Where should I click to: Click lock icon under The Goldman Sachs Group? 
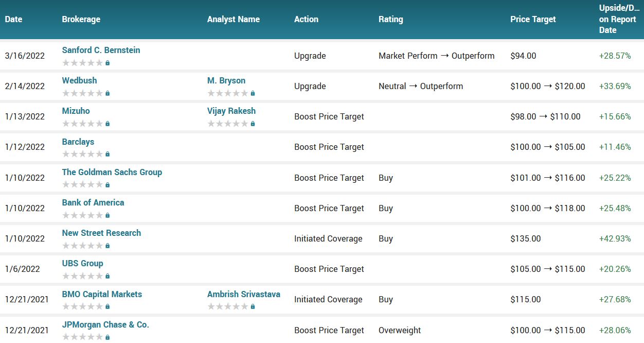click(x=108, y=184)
